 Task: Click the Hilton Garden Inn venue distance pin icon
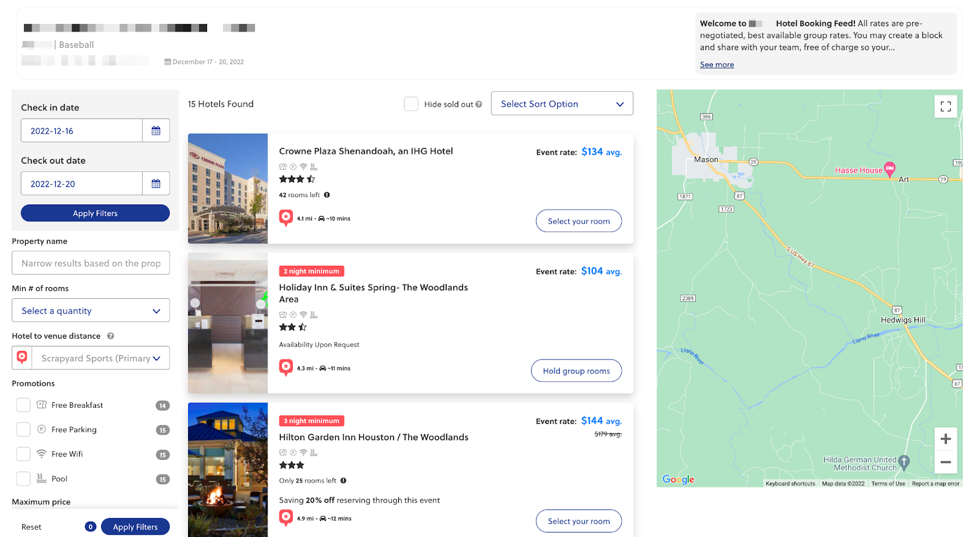(x=286, y=518)
